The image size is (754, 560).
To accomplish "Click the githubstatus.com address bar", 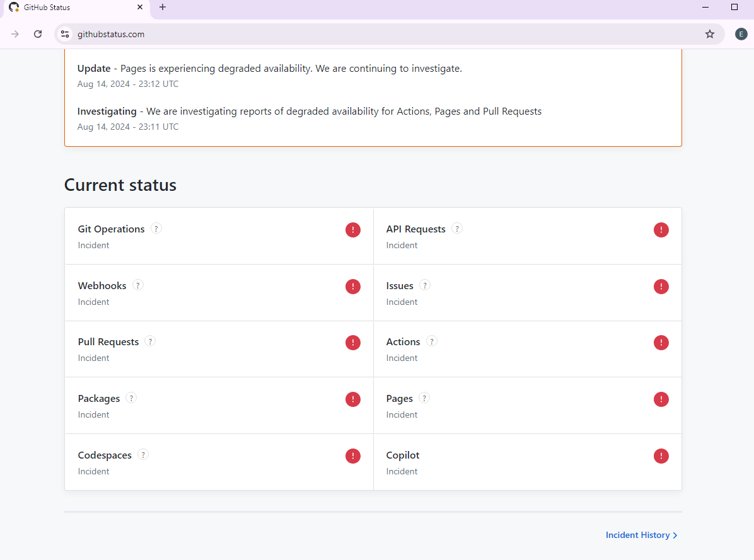I will point(390,34).
